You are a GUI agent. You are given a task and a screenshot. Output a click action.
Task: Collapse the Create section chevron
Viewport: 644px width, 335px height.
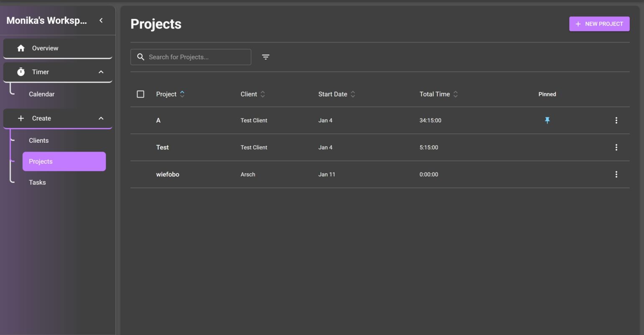[101, 119]
